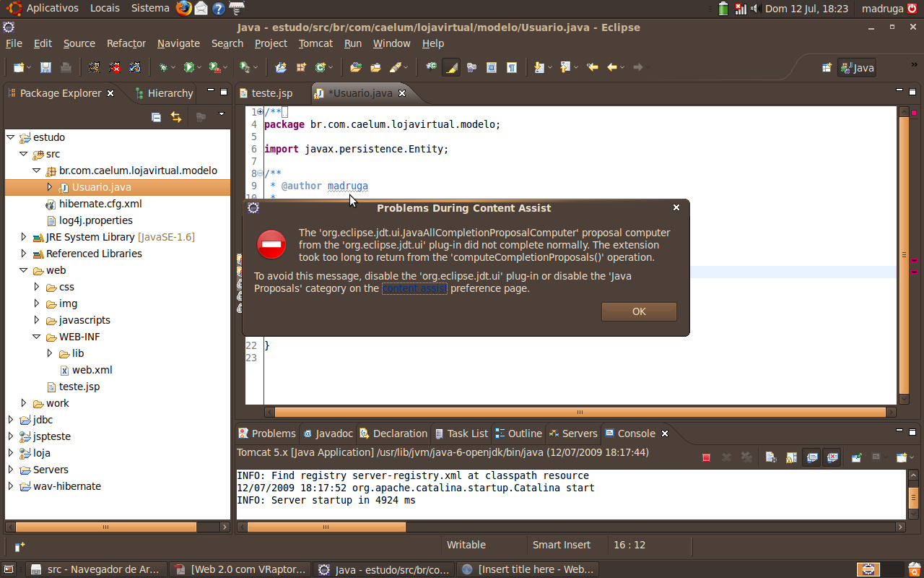Expand the JRE System Library node
924x578 pixels.
tap(24, 237)
